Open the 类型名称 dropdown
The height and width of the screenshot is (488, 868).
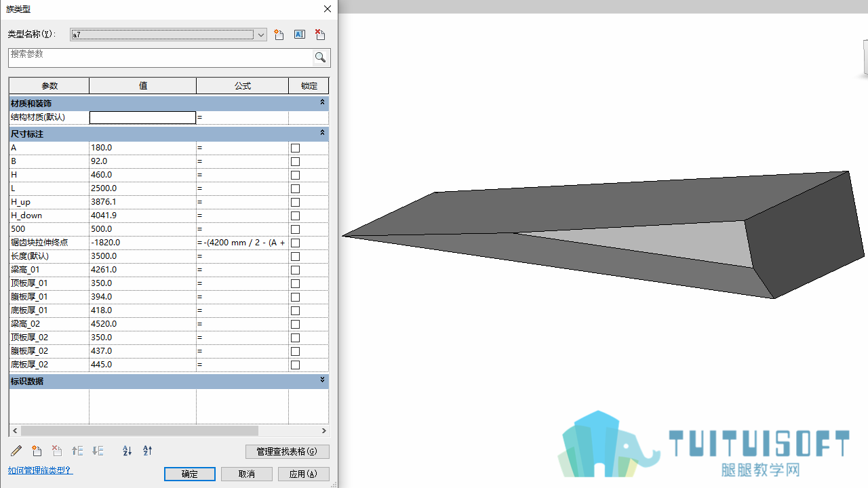coord(261,35)
